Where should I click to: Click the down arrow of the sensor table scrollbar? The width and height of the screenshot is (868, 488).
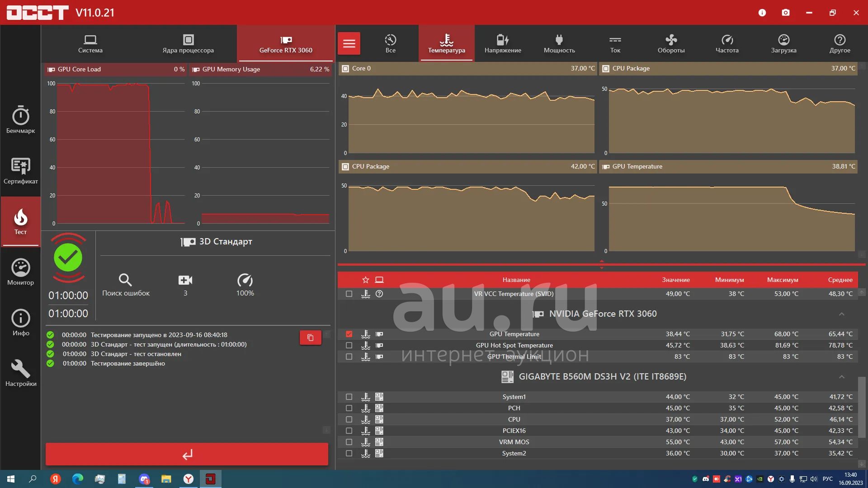(x=862, y=464)
